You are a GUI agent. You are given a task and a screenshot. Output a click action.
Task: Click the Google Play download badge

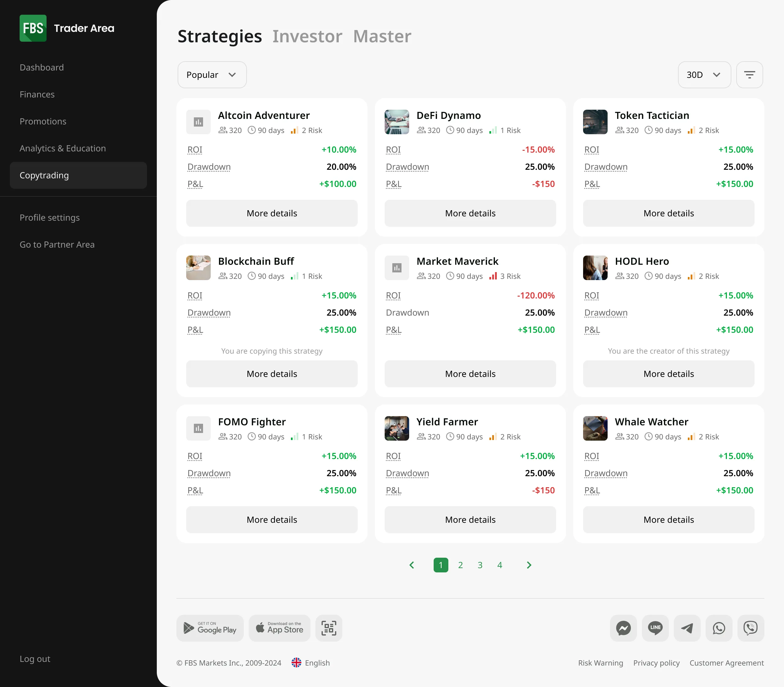click(x=209, y=628)
